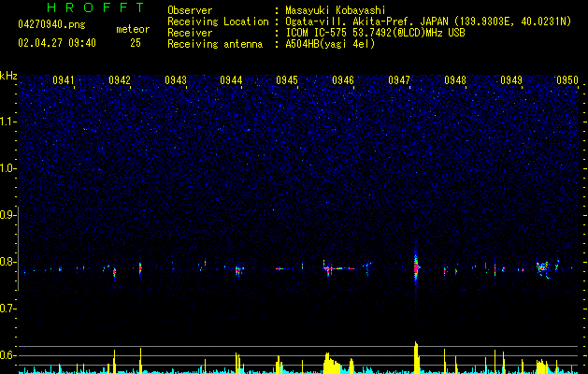
Task: Click the wide yellow power burst near 0946
Action: [x=333, y=363]
